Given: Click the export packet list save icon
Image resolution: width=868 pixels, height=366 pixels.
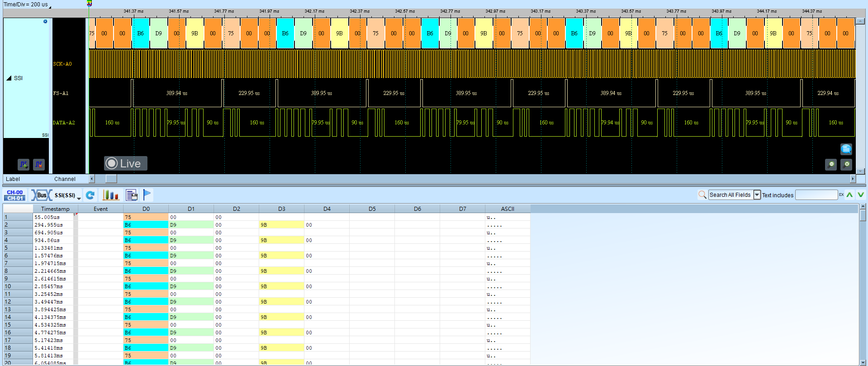Looking at the screenshot, I should point(132,195).
